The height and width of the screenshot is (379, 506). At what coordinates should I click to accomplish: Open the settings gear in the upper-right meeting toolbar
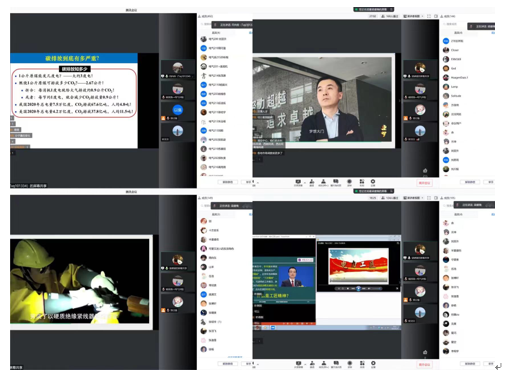(x=373, y=181)
